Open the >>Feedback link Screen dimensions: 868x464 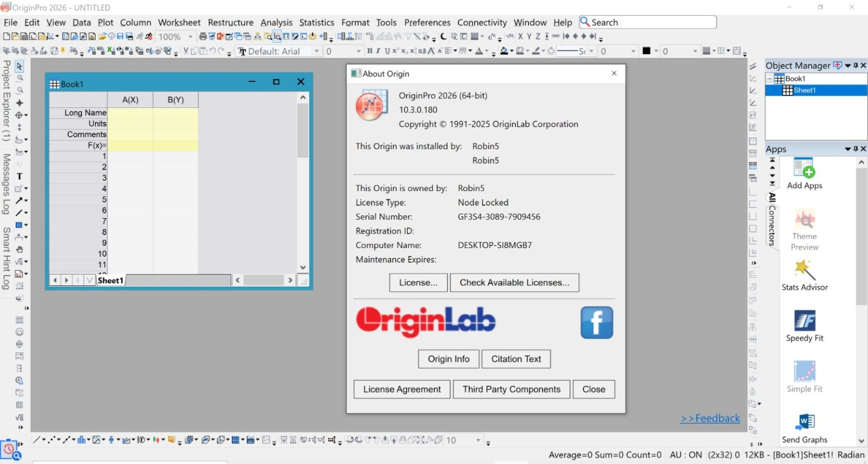710,418
